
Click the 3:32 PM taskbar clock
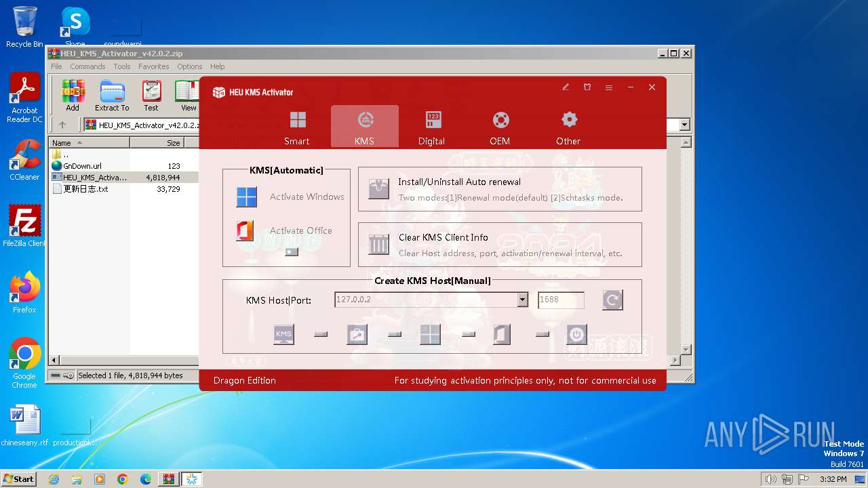tap(833, 479)
